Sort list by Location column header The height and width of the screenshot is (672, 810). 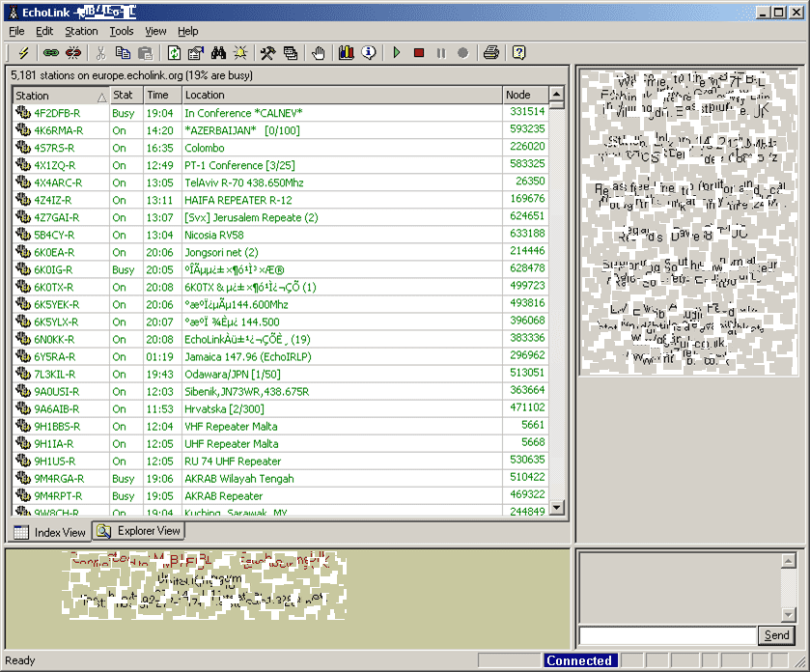pyautogui.click(x=342, y=95)
